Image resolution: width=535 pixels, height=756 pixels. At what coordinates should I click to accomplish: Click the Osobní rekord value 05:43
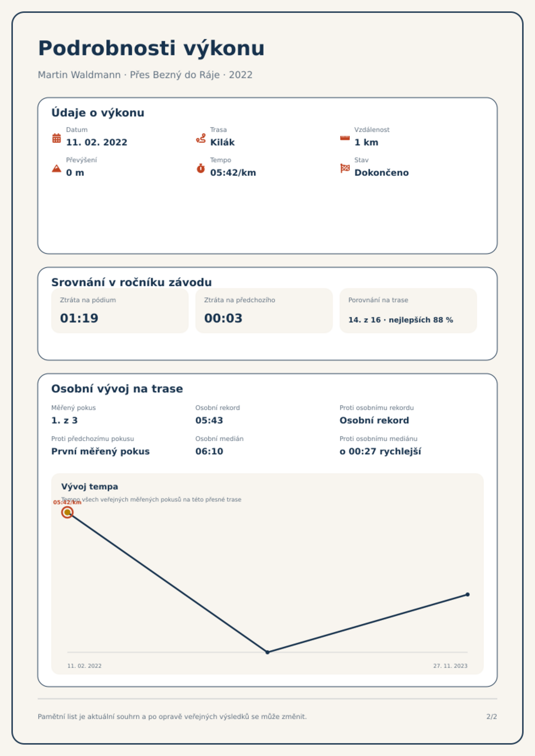click(x=209, y=420)
